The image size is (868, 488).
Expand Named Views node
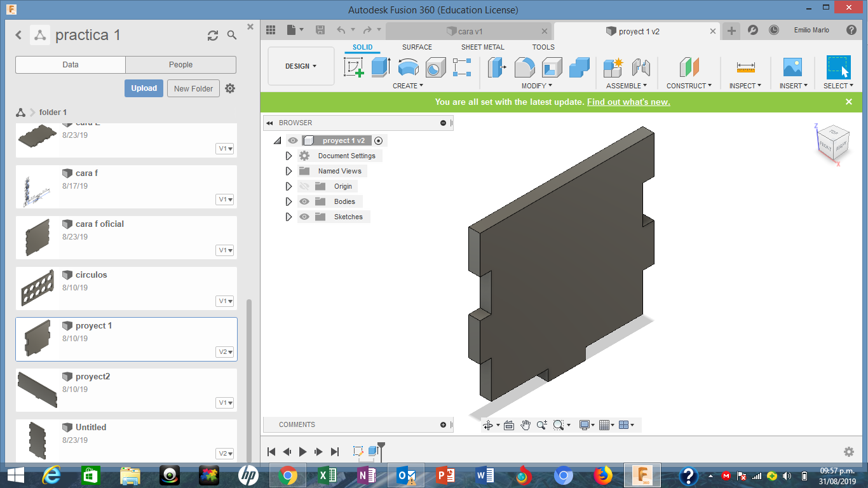pos(288,171)
